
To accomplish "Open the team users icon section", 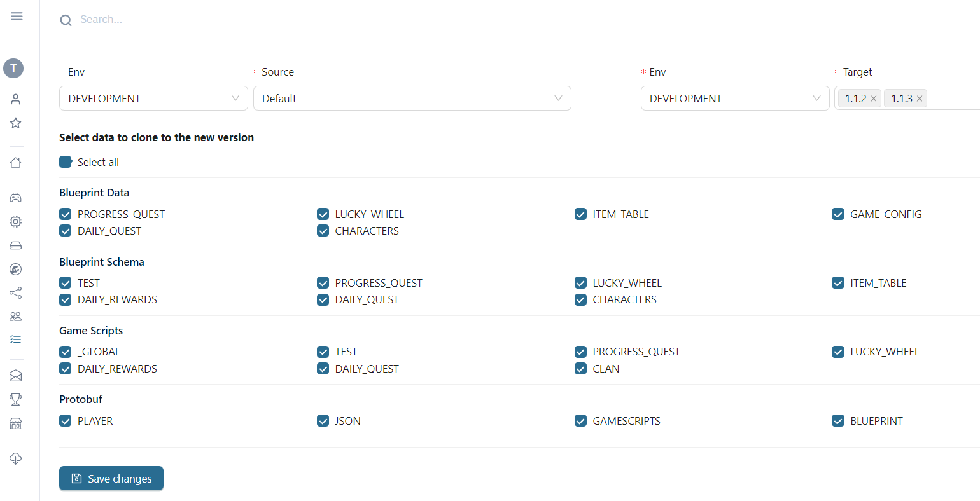I will coord(16,316).
